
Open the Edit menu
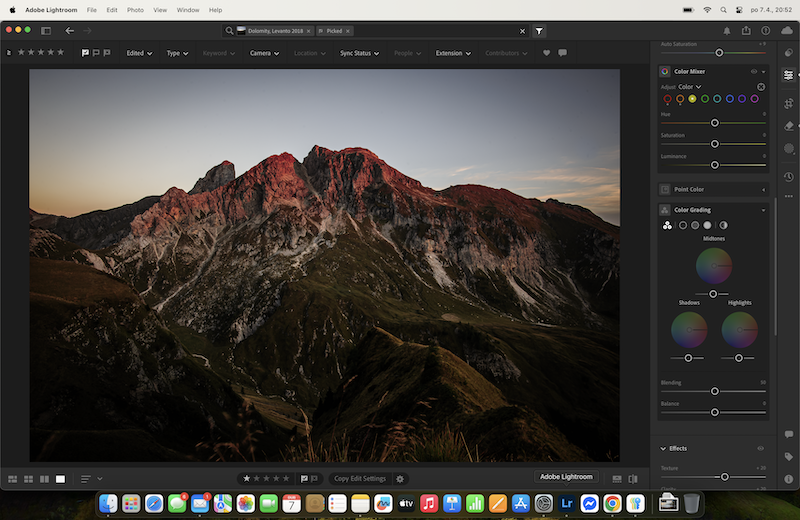(112, 10)
